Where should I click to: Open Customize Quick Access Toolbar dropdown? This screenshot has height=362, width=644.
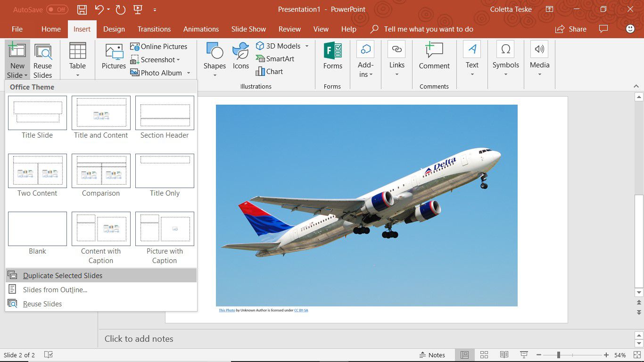point(155,9)
